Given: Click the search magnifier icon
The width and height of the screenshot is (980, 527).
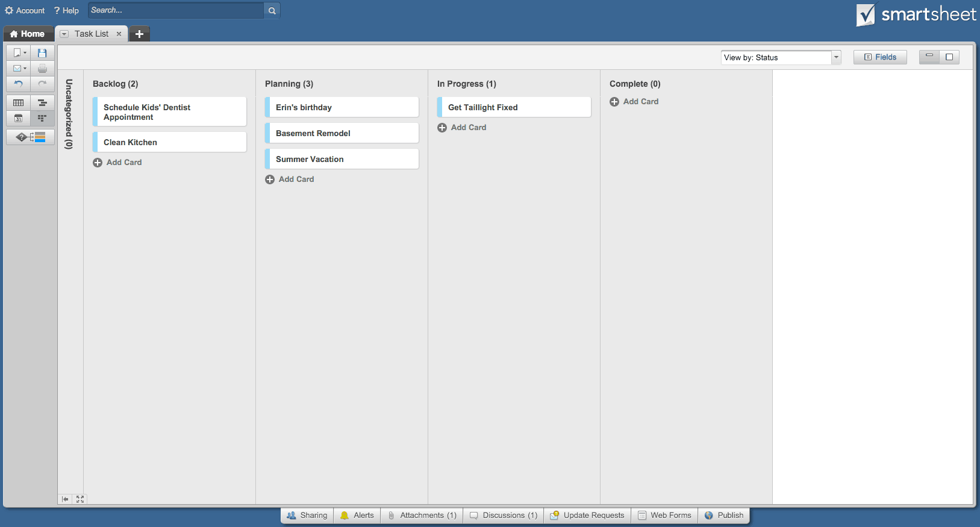Looking at the screenshot, I should pyautogui.click(x=272, y=10).
